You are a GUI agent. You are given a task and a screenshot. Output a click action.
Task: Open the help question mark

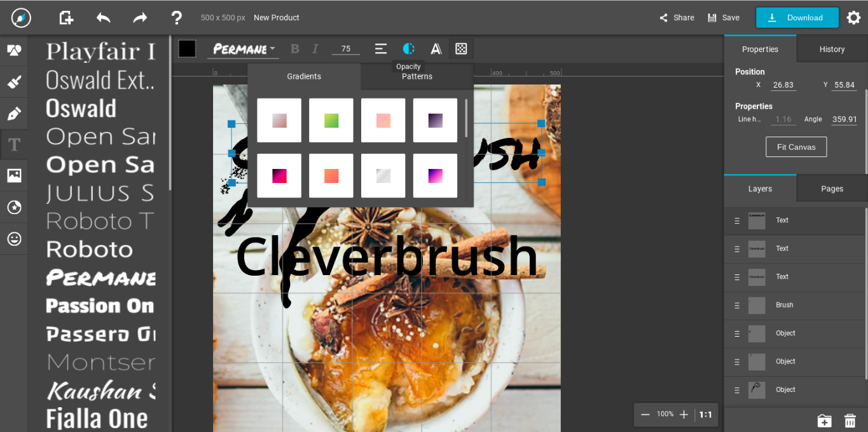pyautogui.click(x=177, y=18)
